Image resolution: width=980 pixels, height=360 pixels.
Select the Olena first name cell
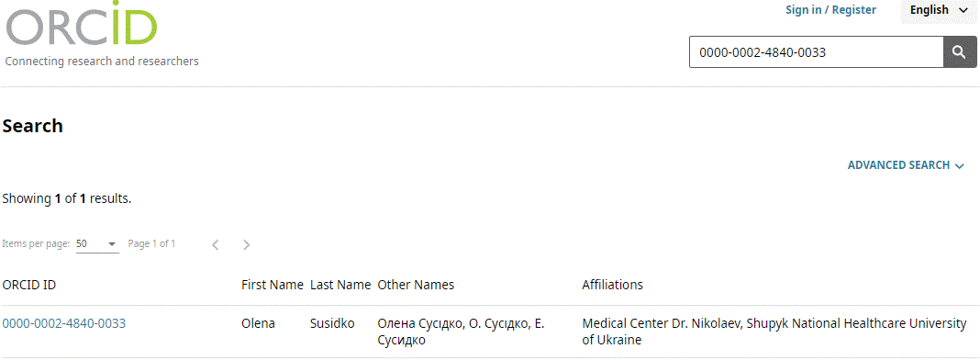[258, 324]
